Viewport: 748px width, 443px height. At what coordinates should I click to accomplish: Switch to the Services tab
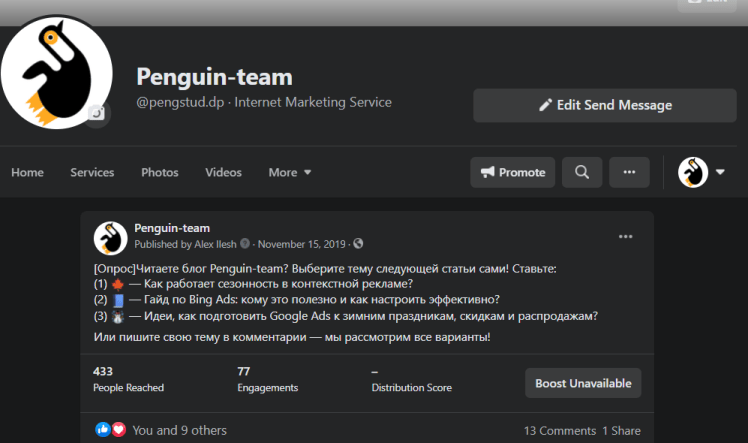[x=92, y=172]
